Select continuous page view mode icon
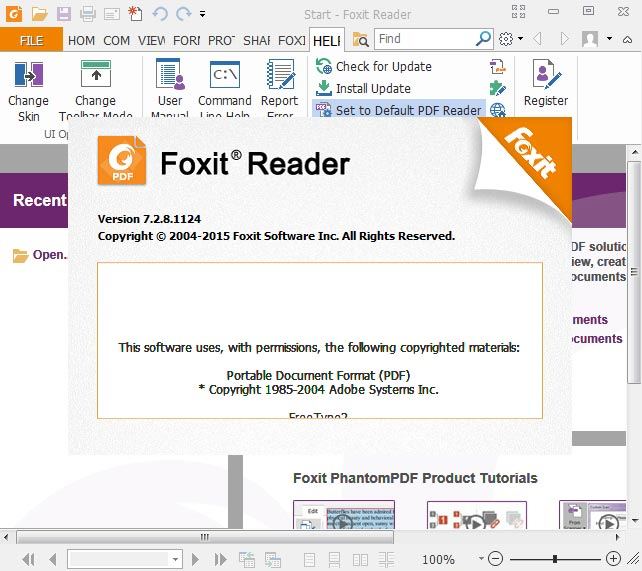 [334, 560]
